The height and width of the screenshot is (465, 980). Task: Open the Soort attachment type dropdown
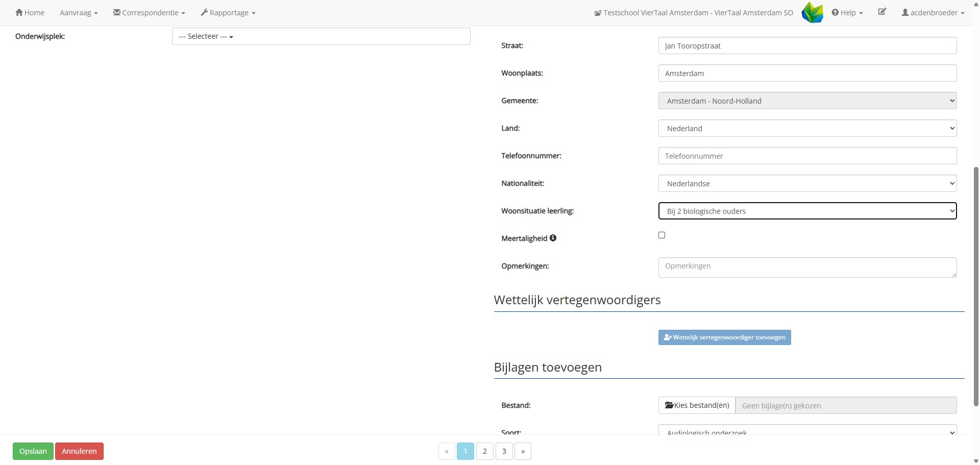pos(807,430)
